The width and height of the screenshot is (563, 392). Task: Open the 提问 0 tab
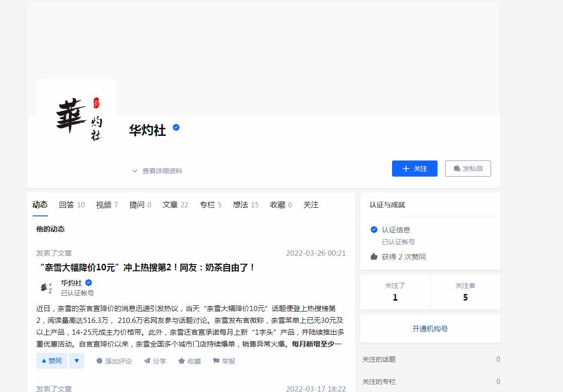(x=140, y=205)
